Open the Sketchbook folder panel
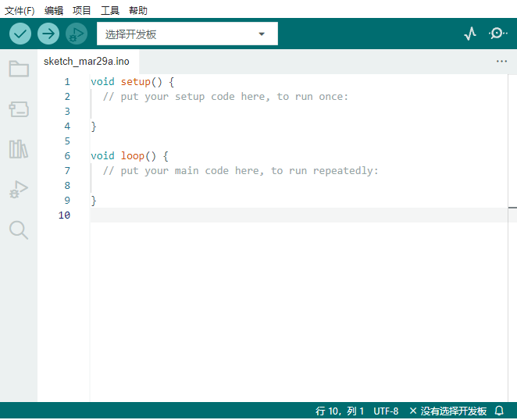 click(x=19, y=69)
